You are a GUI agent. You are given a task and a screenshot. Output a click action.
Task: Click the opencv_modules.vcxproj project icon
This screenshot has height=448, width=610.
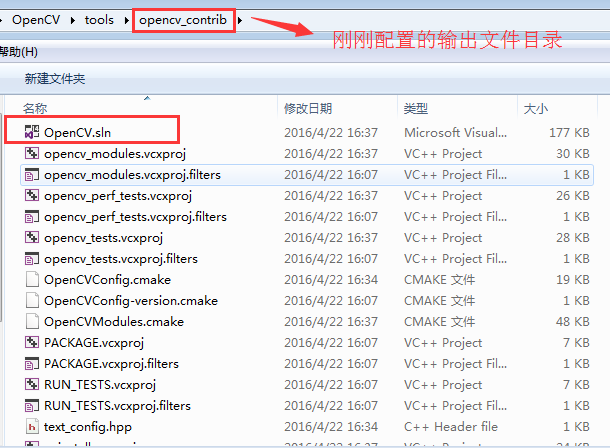click(32, 153)
